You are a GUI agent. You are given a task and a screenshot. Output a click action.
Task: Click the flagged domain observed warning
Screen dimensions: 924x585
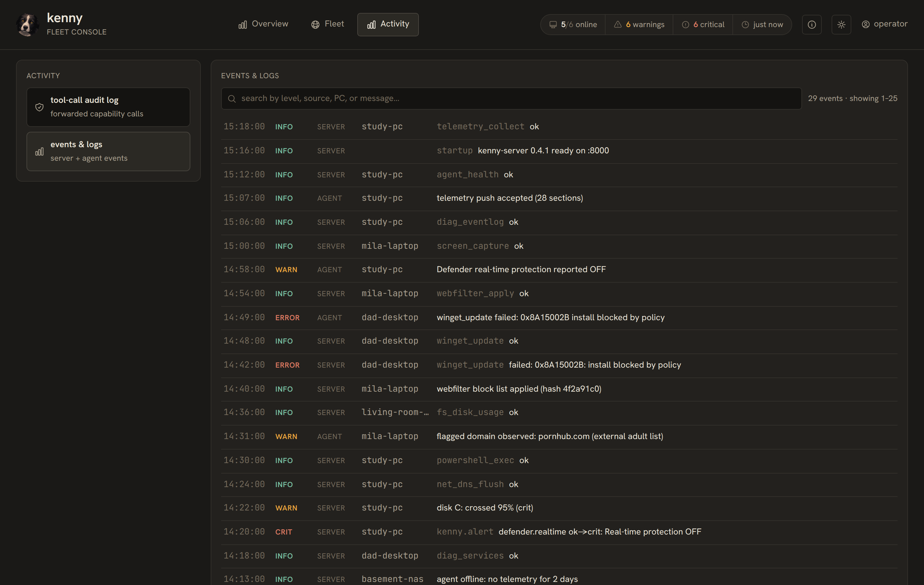(550, 437)
